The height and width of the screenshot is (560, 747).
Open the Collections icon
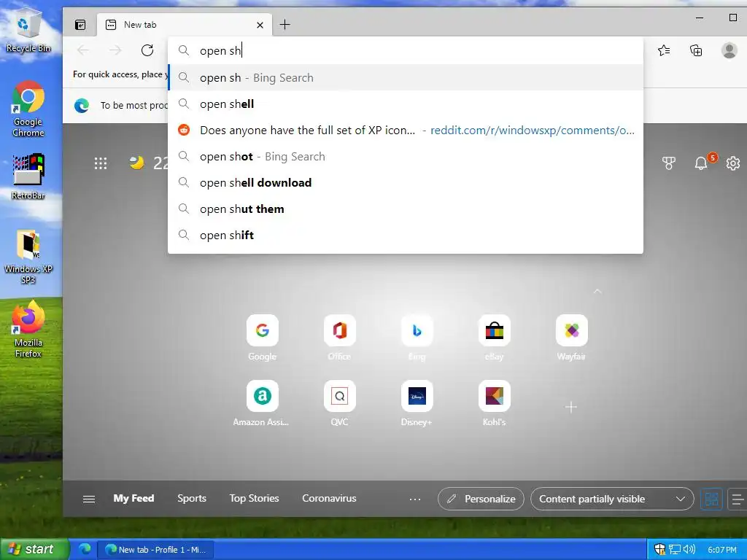[x=696, y=50]
